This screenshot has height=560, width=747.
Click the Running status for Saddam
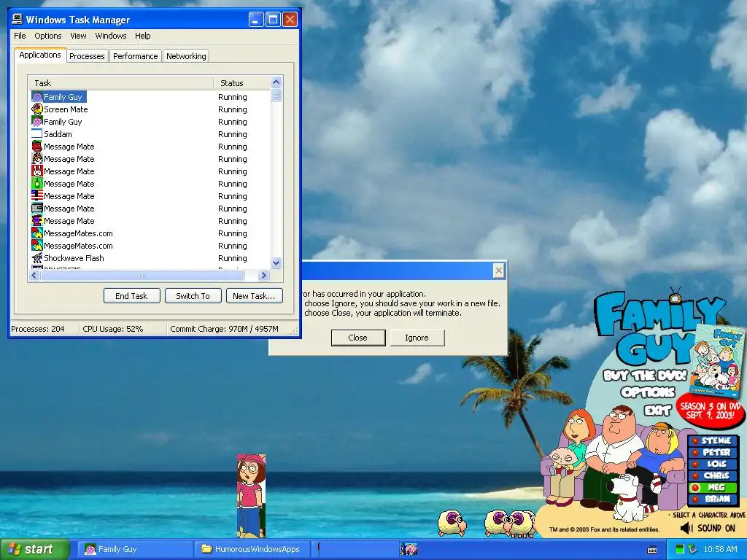point(233,134)
